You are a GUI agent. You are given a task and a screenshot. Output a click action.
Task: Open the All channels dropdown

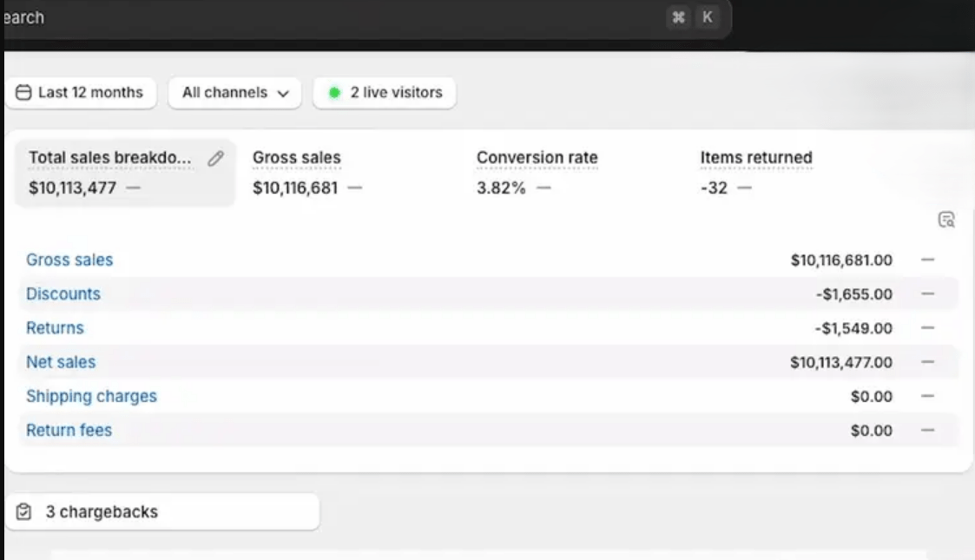234,93
